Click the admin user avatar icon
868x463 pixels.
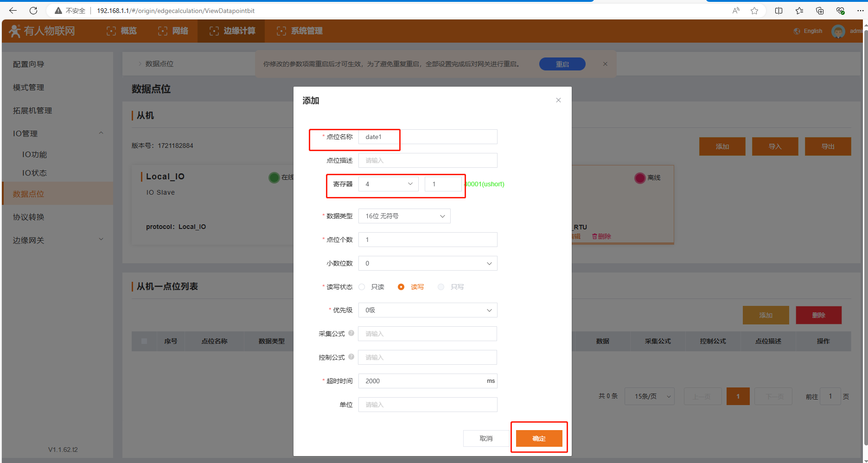[x=838, y=31]
